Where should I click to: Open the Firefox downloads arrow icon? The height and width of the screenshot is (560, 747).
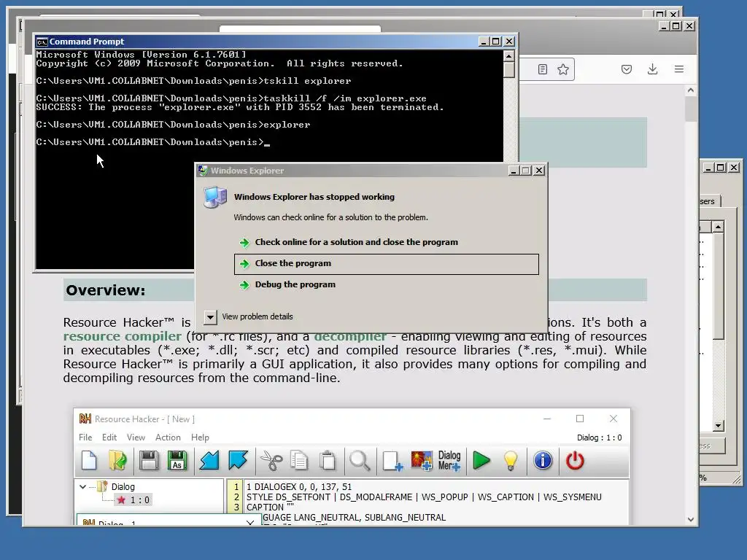[x=653, y=69]
